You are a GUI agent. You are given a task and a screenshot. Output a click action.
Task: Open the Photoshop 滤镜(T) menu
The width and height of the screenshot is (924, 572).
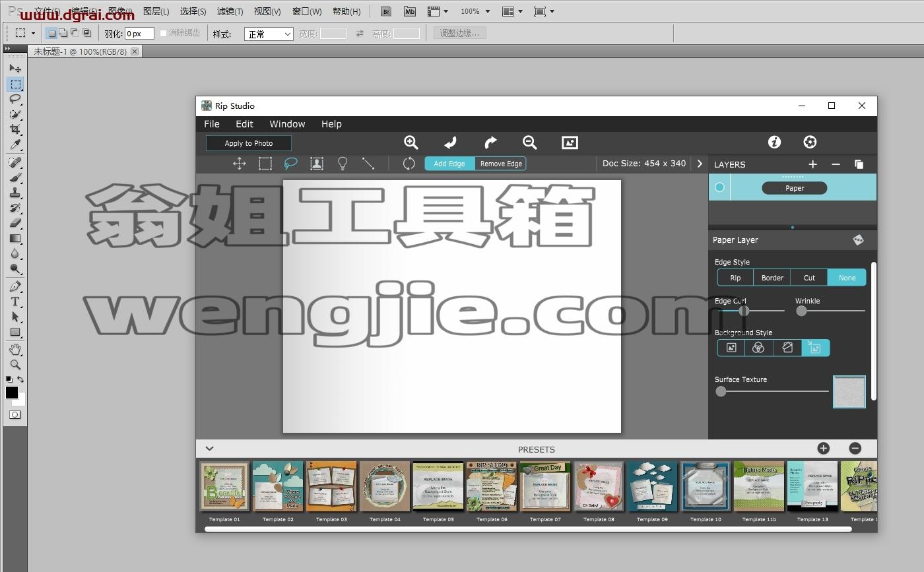point(230,11)
